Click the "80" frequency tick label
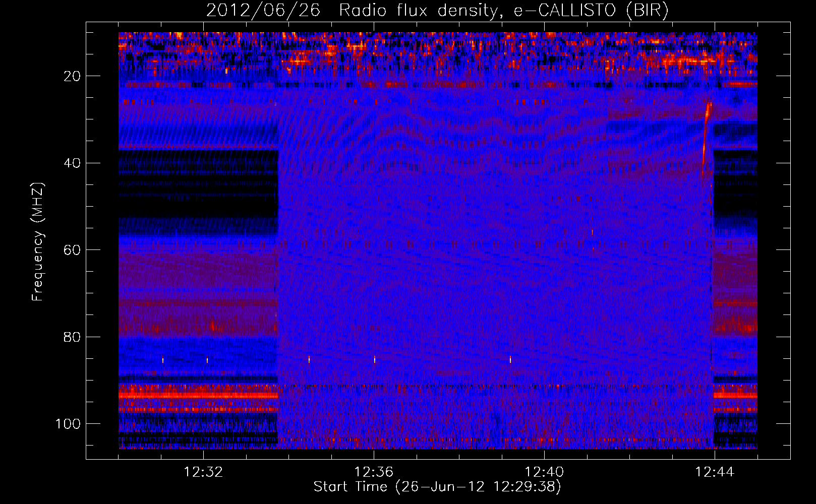The height and width of the screenshot is (504, 816). (x=73, y=337)
